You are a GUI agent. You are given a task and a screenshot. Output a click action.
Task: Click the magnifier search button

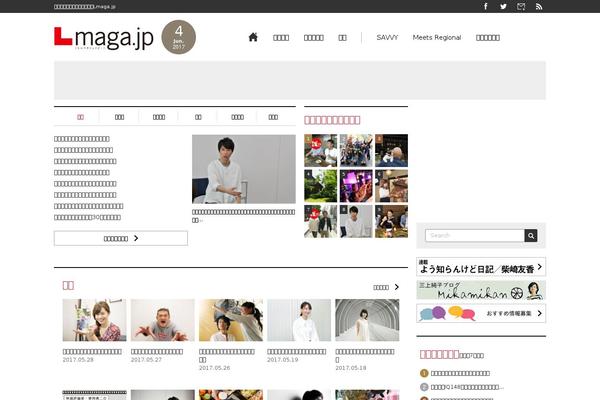531,235
